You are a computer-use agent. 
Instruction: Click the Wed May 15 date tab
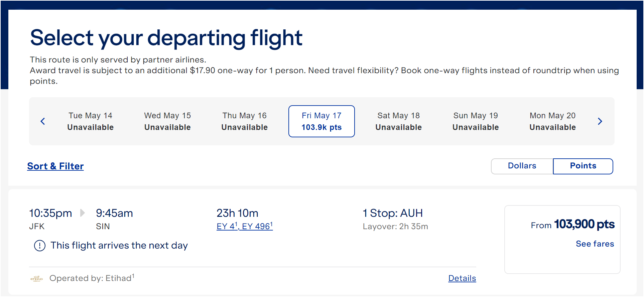167,121
